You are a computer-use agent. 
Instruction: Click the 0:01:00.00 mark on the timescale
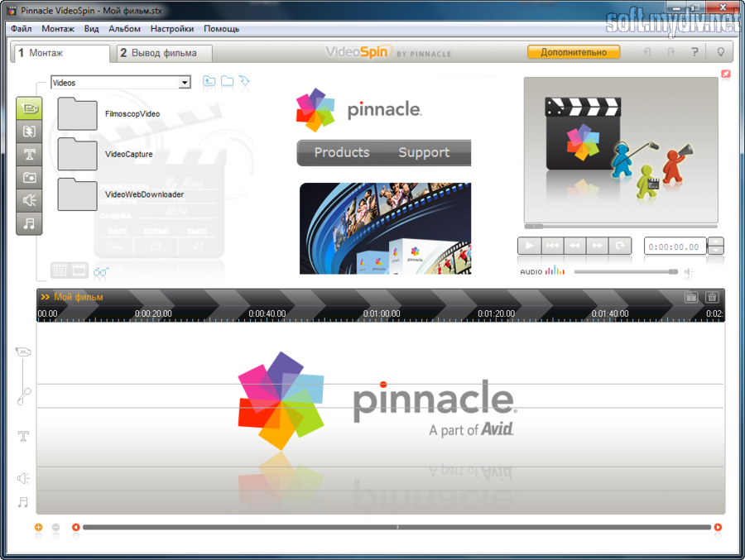coord(382,314)
